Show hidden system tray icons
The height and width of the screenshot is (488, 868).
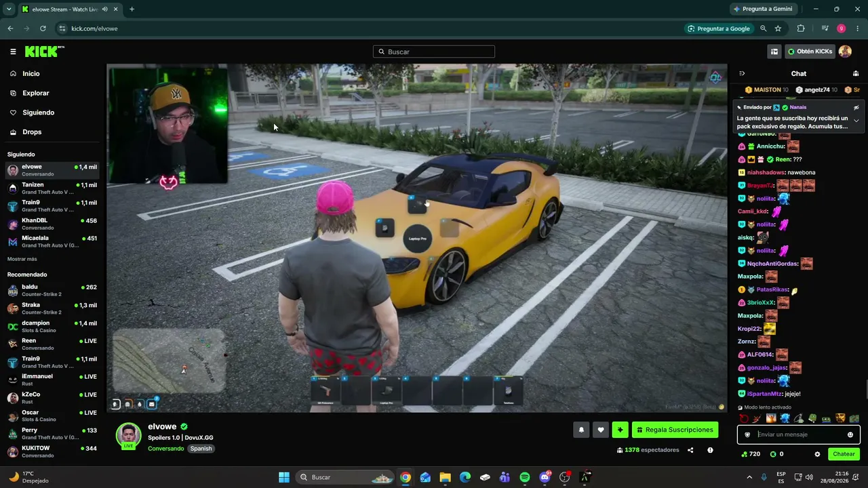[x=749, y=477]
